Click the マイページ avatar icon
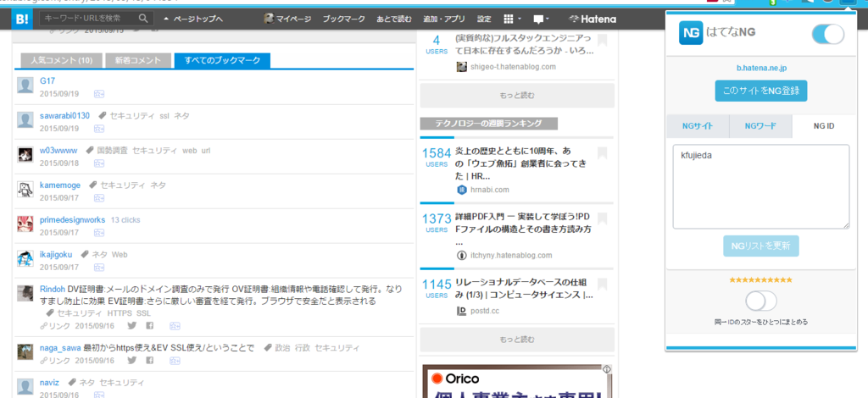This screenshot has height=398, width=868. pyautogui.click(x=269, y=19)
